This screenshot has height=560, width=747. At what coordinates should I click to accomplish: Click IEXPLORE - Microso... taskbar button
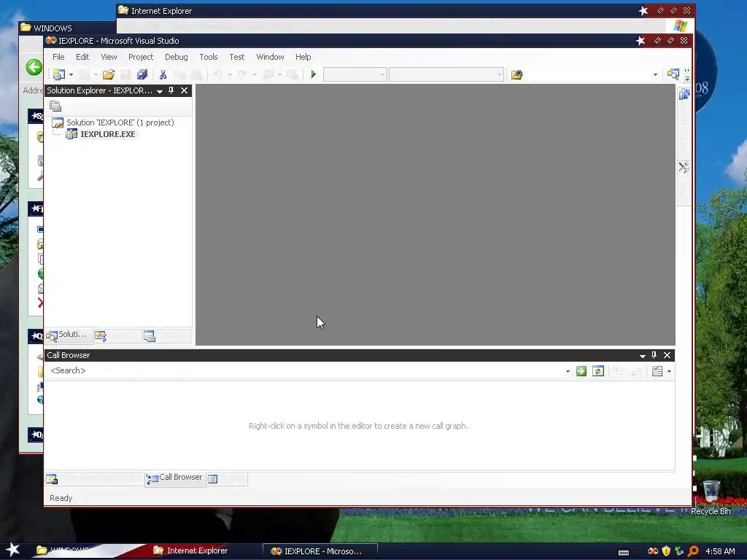coord(320,551)
